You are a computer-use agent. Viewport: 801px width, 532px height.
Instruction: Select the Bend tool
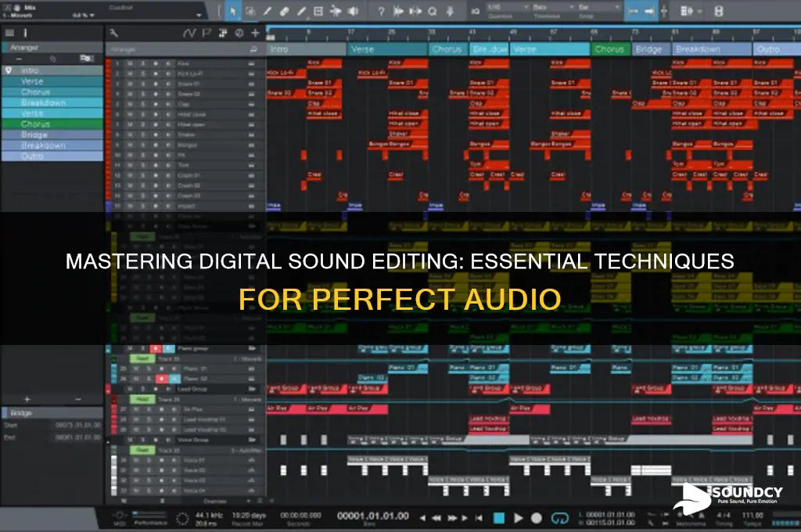[x=336, y=11]
